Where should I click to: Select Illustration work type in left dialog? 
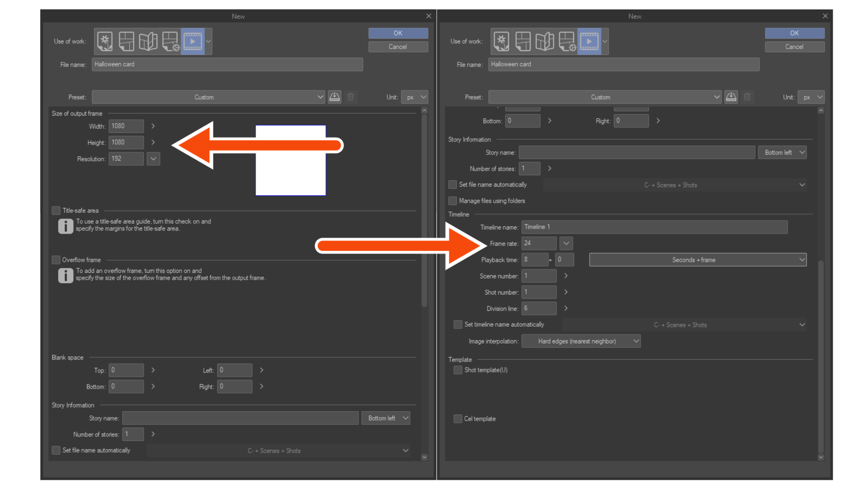[105, 41]
